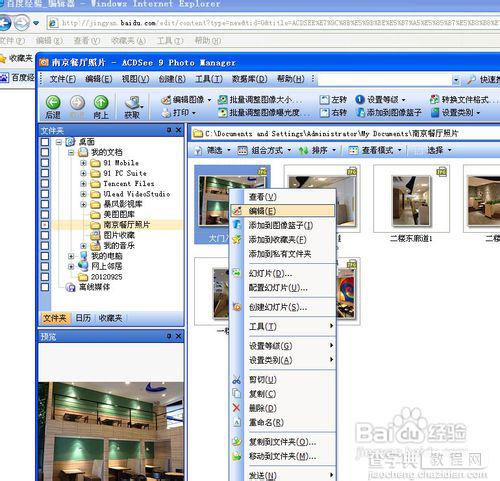Image resolution: width=500 pixels, height=481 pixels.
Task: Click the red X 删除 icon
Action: (x=236, y=408)
